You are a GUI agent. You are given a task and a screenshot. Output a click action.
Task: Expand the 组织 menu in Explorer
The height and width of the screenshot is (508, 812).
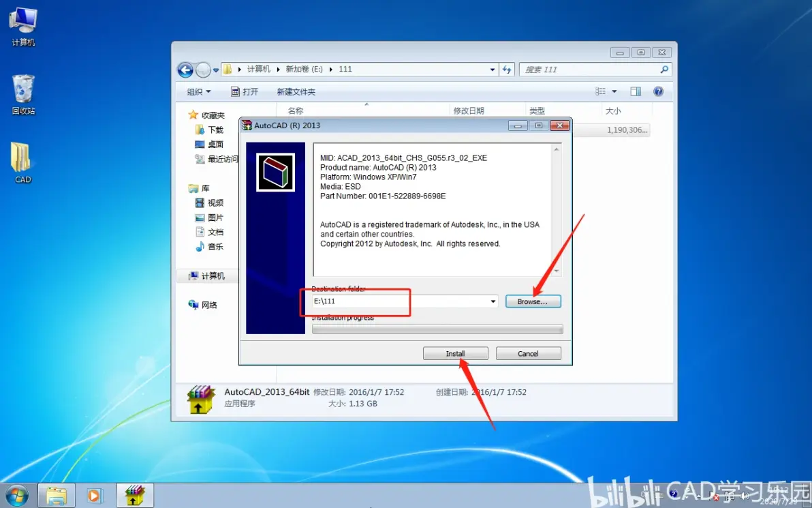[x=199, y=92]
